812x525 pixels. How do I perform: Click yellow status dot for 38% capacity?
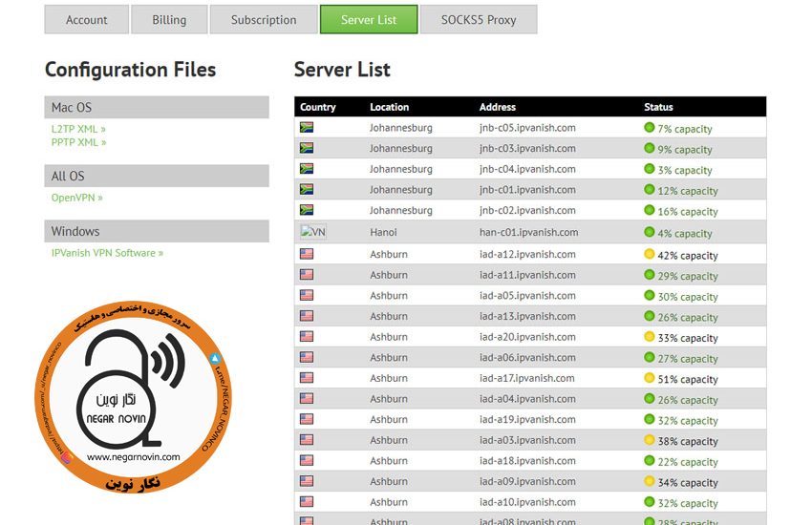click(650, 440)
